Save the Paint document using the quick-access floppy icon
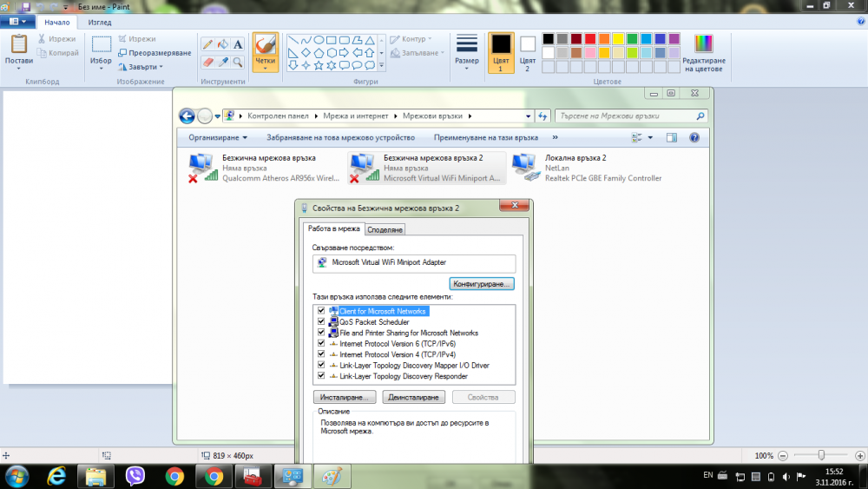 pyautogui.click(x=26, y=7)
